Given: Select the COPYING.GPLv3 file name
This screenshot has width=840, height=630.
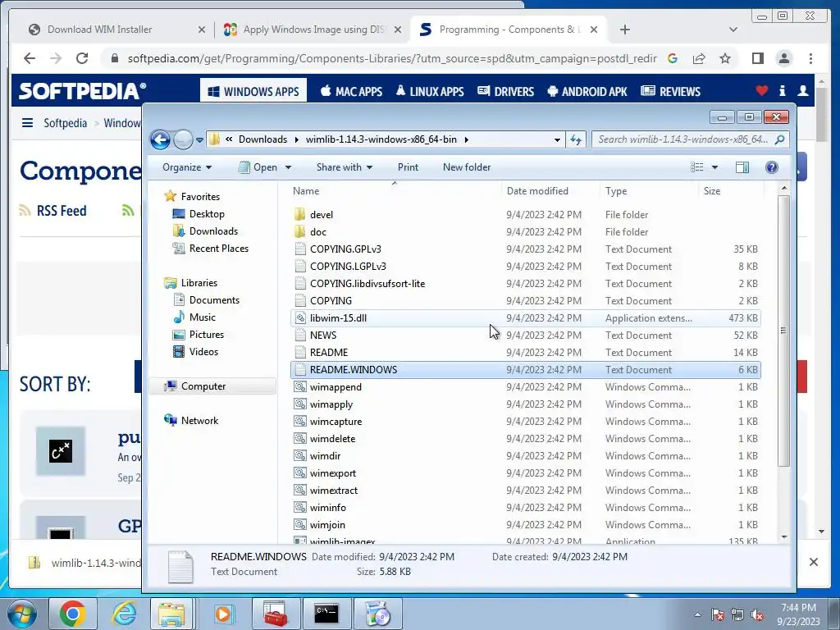Looking at the screenshot, I should click(x=345, y=249).
